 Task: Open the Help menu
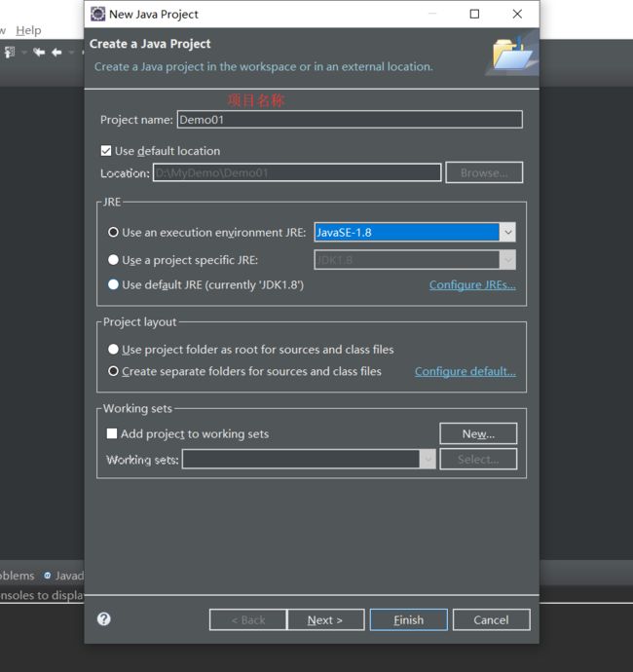pos(28,30)
